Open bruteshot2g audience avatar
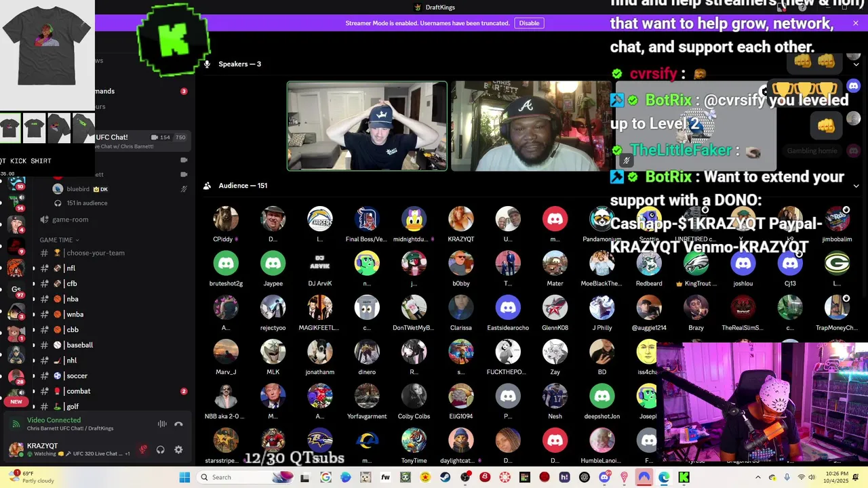This screenshot has width=868, height=488. (226, 263)
